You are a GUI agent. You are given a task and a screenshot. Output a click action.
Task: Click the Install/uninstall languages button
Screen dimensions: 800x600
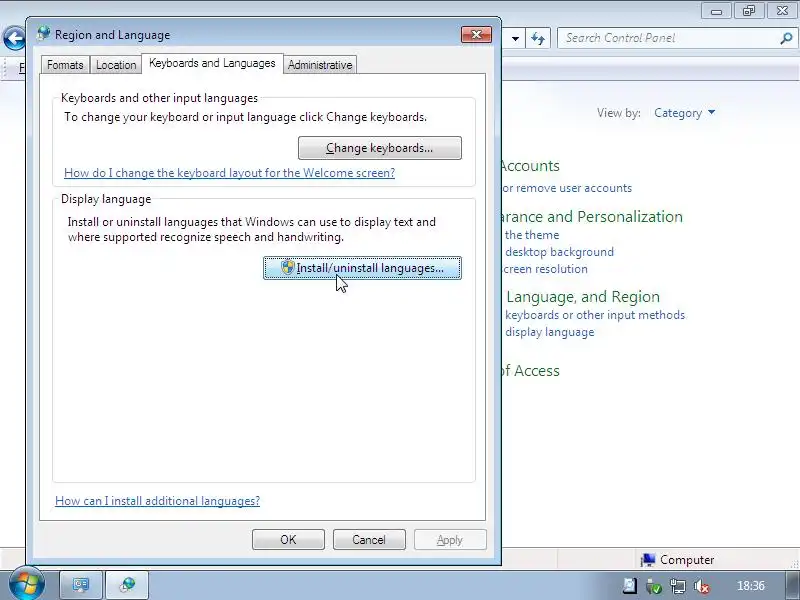click(x=362, y=268)
